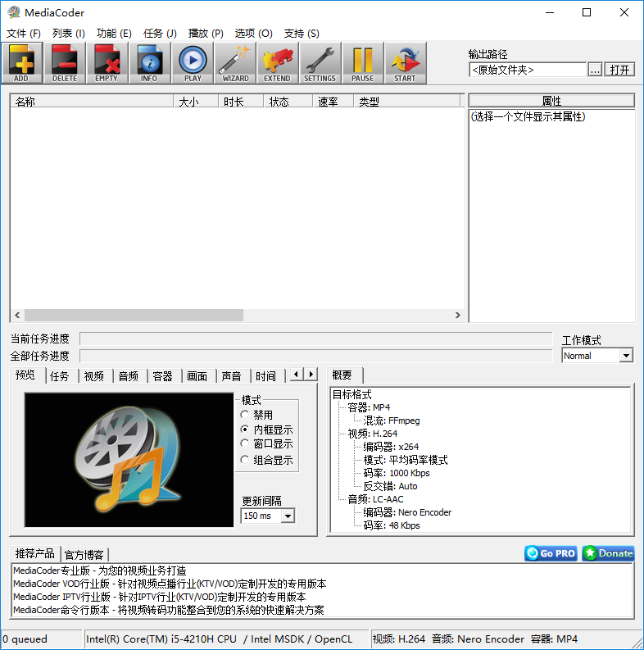Switch to the 预览 tab
Viewport: 644px width, 650px height.
coord(25,375)
